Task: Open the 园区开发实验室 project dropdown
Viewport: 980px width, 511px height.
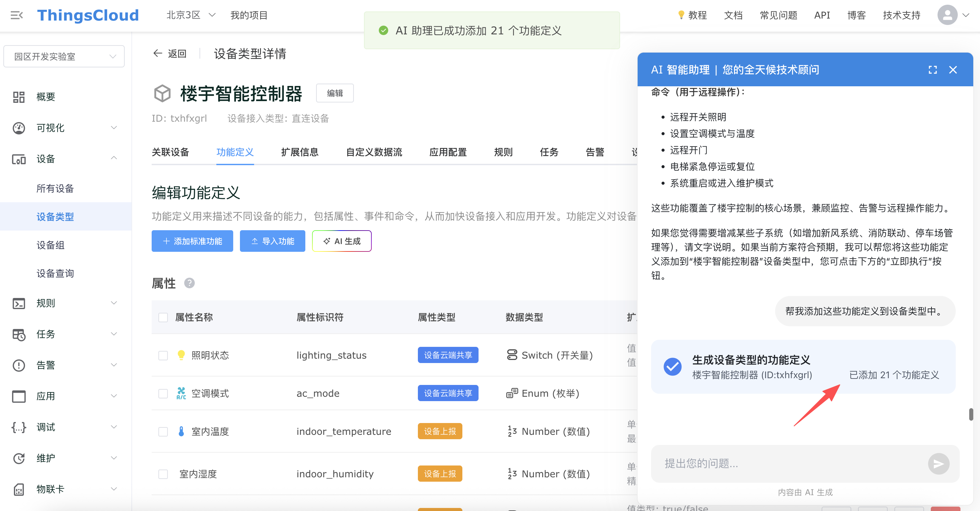Action: (64, 57)
